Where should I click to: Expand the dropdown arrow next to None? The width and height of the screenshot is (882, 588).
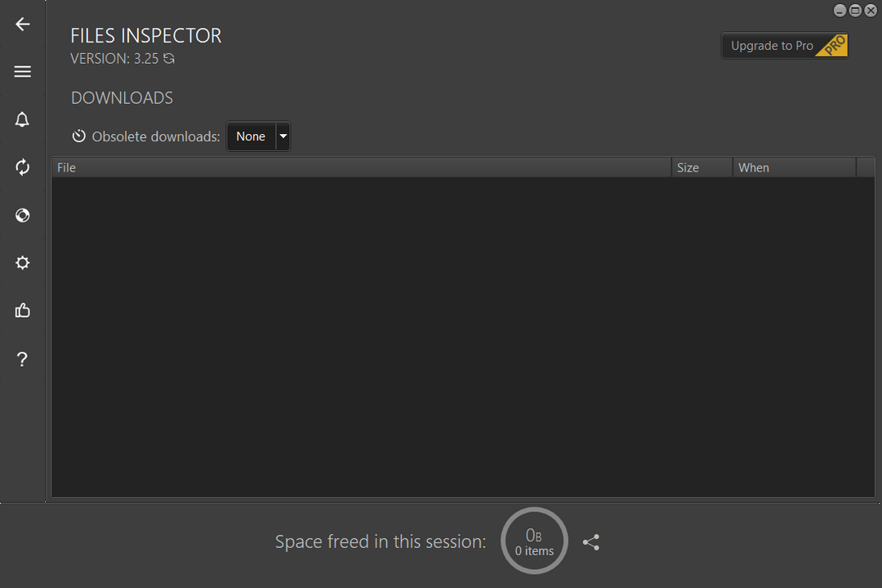pos(283,136)
